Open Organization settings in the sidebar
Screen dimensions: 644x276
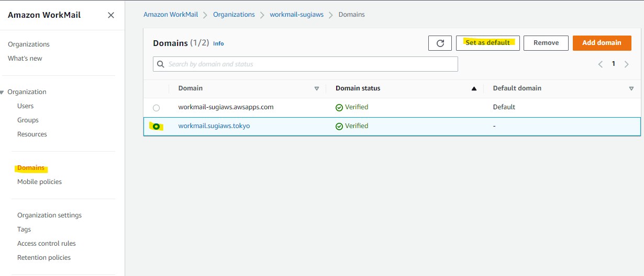coord(49,215)
